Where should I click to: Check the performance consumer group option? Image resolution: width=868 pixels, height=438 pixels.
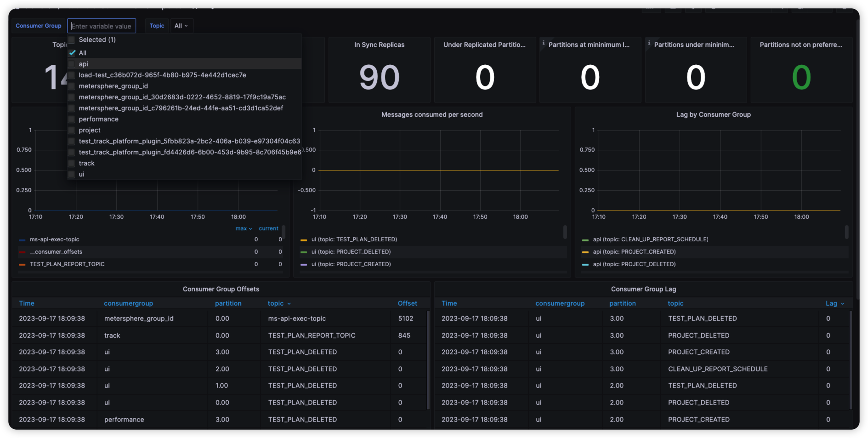72,119
